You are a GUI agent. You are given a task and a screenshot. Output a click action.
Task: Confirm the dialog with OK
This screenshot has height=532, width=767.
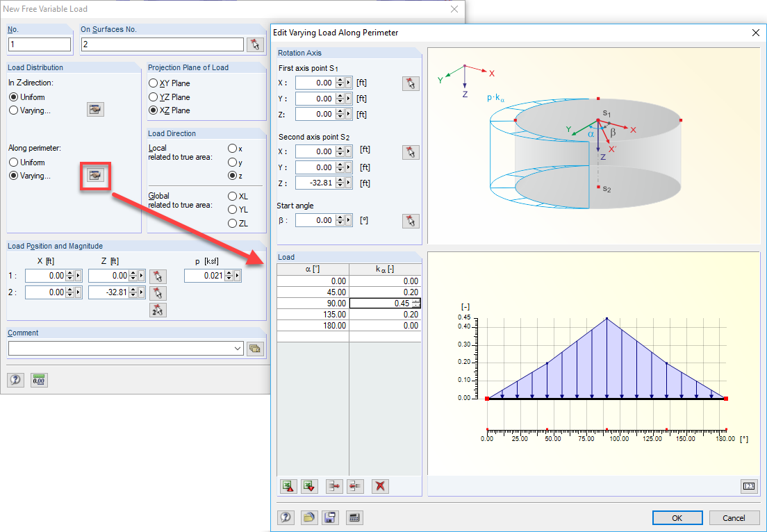(677, 517)
